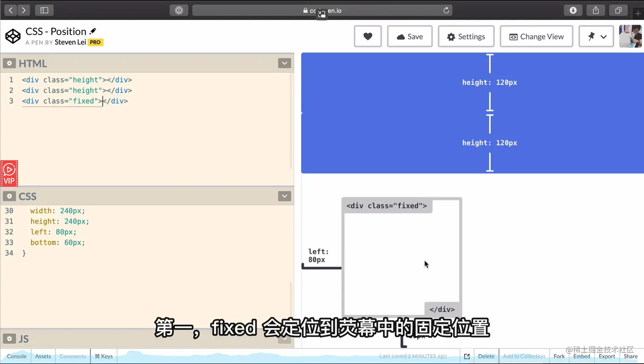Show all tabs overview button

click(x=618, y=10)
